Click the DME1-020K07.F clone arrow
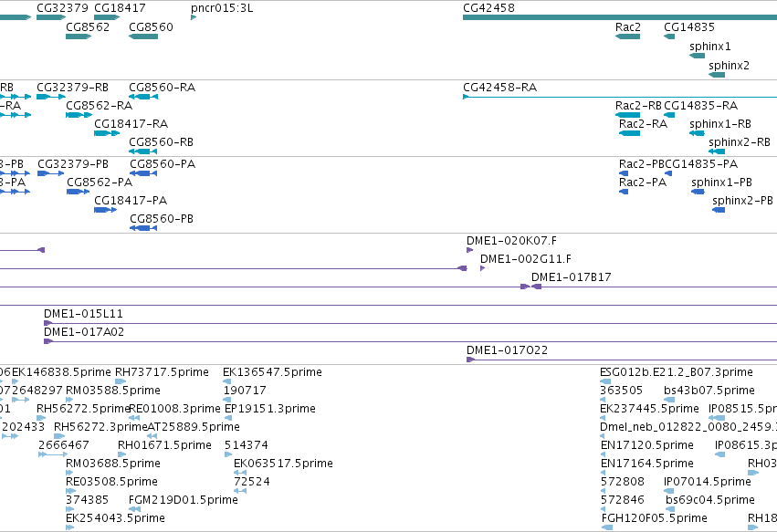 pyautogui.click(x=470, y=250)
